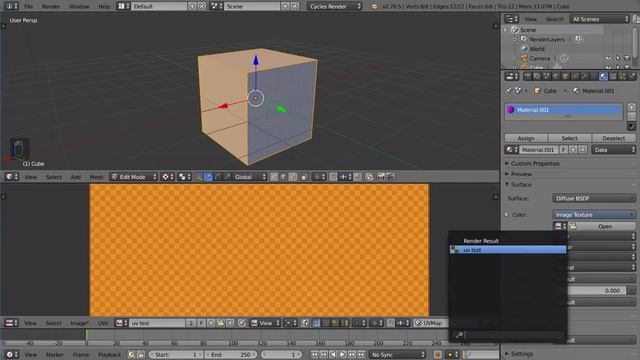Switch to face select mode in 3D view
640x360 pixels.
pos(293,177)
